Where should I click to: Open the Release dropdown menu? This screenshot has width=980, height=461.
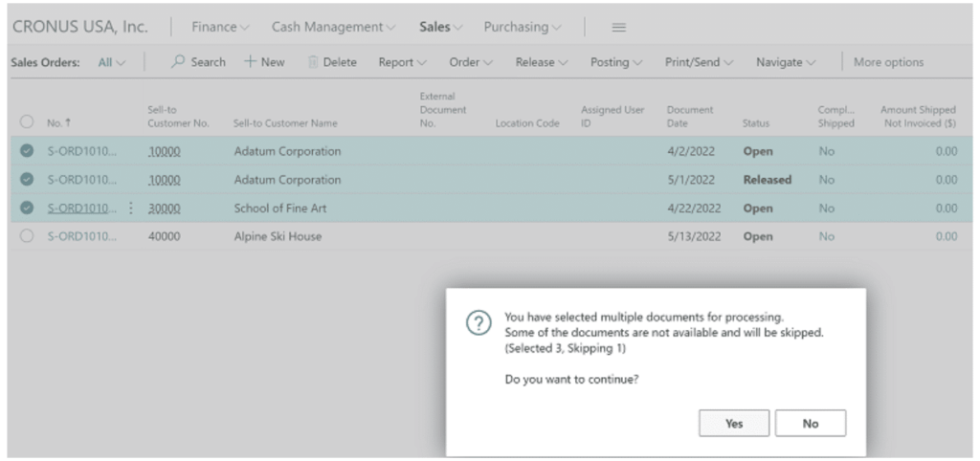(542, 62)
